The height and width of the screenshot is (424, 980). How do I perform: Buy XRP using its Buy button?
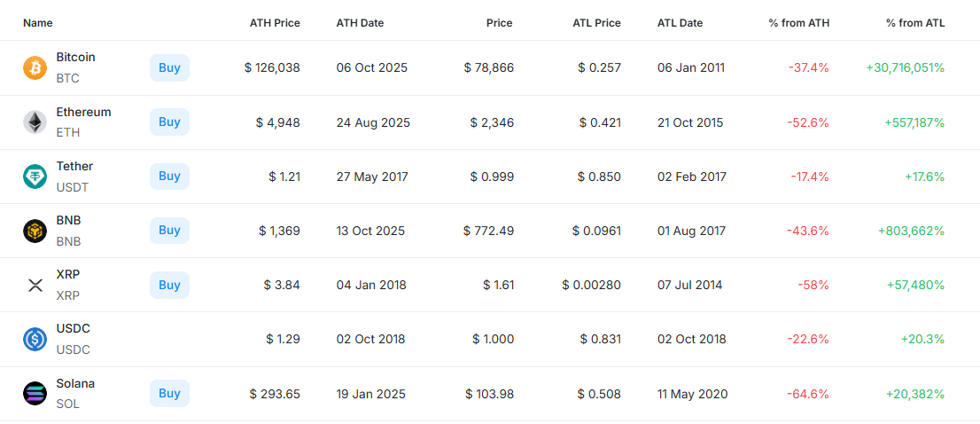tap(169, 285)
